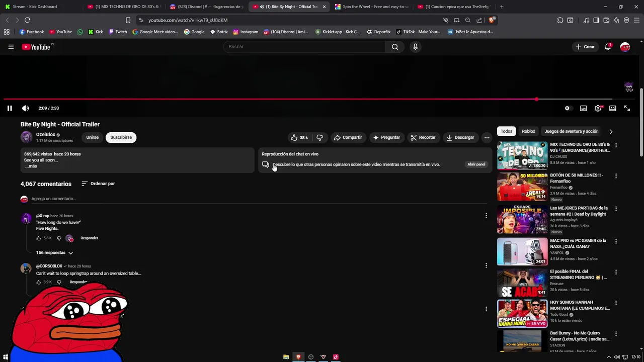
Task: Open options for MAC PRO vs PC GAMER video
Action: 616,241
